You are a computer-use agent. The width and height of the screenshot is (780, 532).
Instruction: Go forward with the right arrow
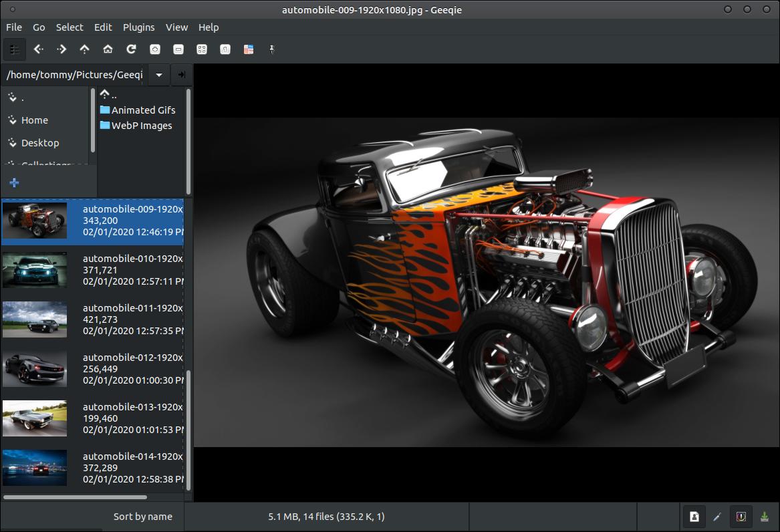pos(61,49)
